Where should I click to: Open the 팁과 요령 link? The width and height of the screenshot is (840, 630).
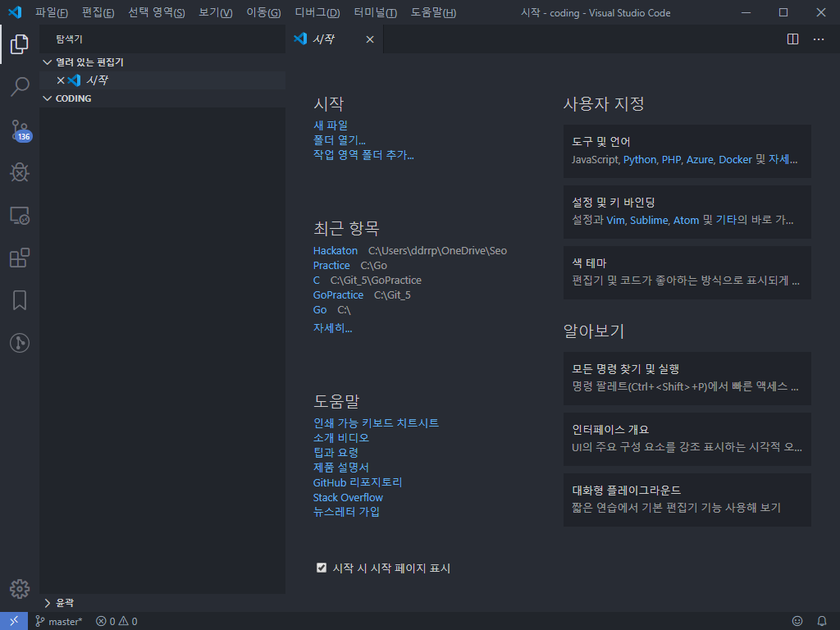[x=336, y=453]
